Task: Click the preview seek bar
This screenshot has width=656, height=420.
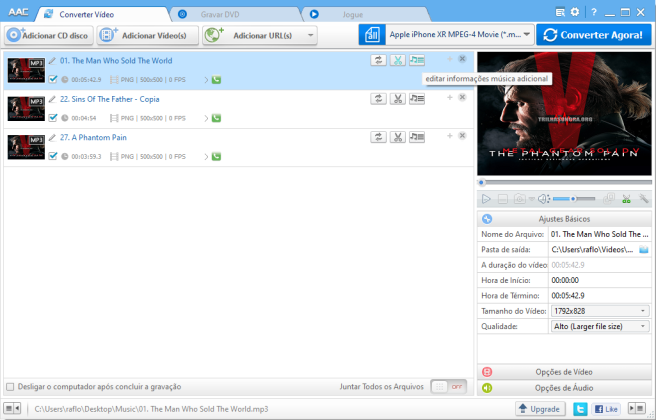Action: pos(564,182)
